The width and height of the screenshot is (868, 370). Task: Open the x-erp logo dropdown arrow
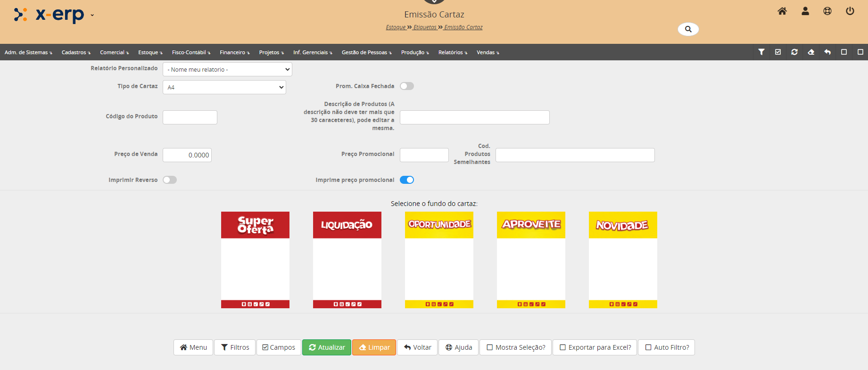[92, 15]
